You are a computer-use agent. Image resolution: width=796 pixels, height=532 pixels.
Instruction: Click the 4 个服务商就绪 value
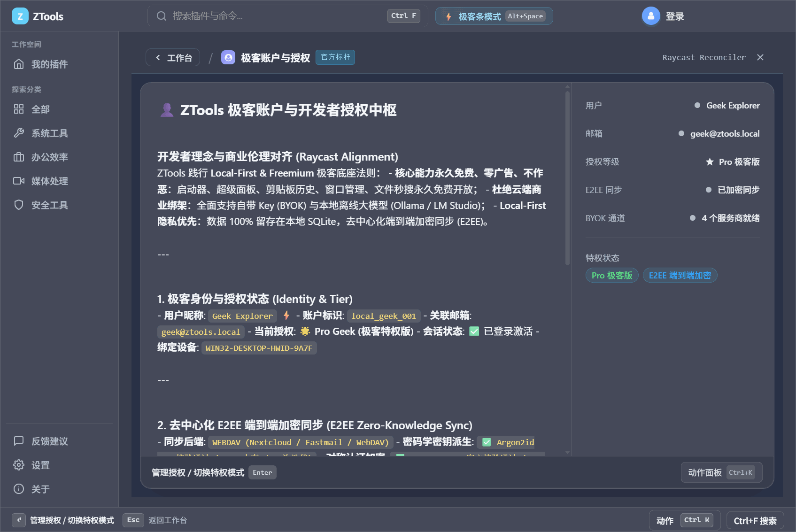tap(731, 218)
